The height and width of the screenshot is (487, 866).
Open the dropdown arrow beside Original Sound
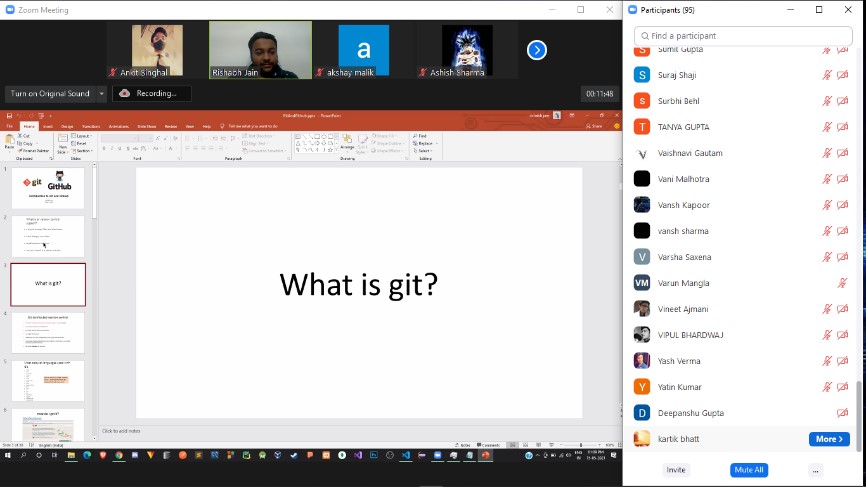tap(102, 93)
